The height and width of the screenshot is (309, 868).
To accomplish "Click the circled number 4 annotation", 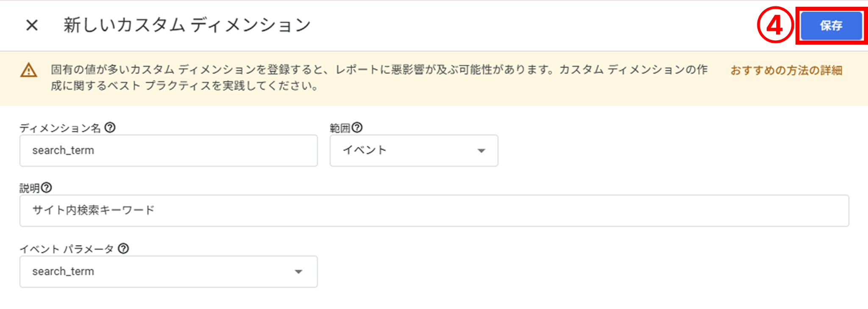I will (x=775, y=25).
